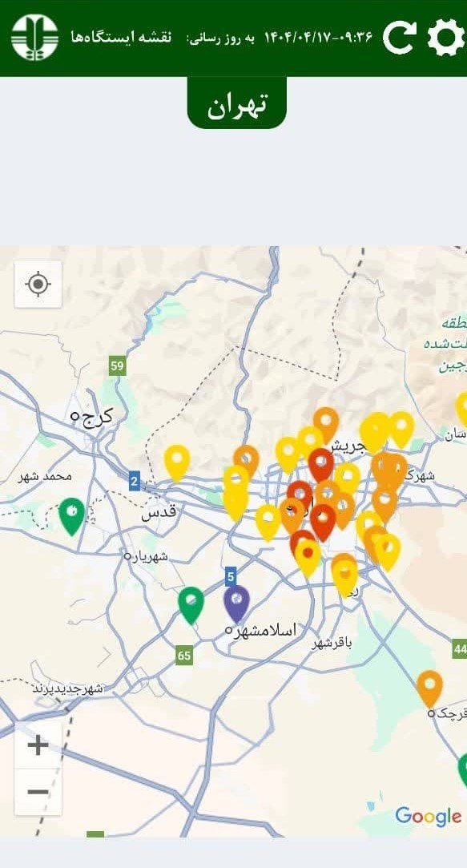Open the تهران city tab
This screenshot has width=467, height=868.
pyautogui.click(x=237, y=103)
